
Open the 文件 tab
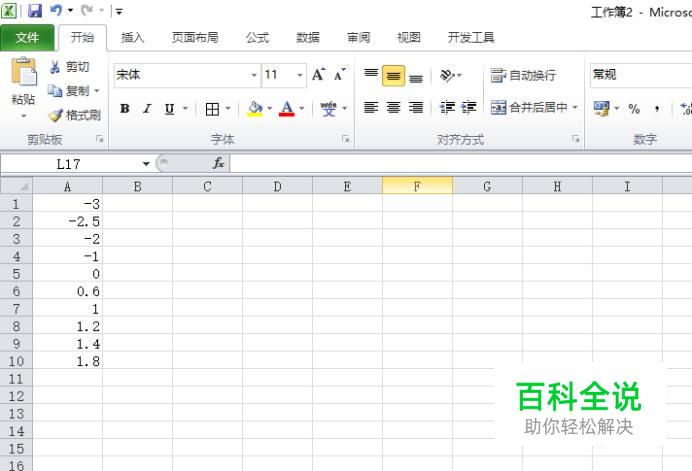coord(27,38)
